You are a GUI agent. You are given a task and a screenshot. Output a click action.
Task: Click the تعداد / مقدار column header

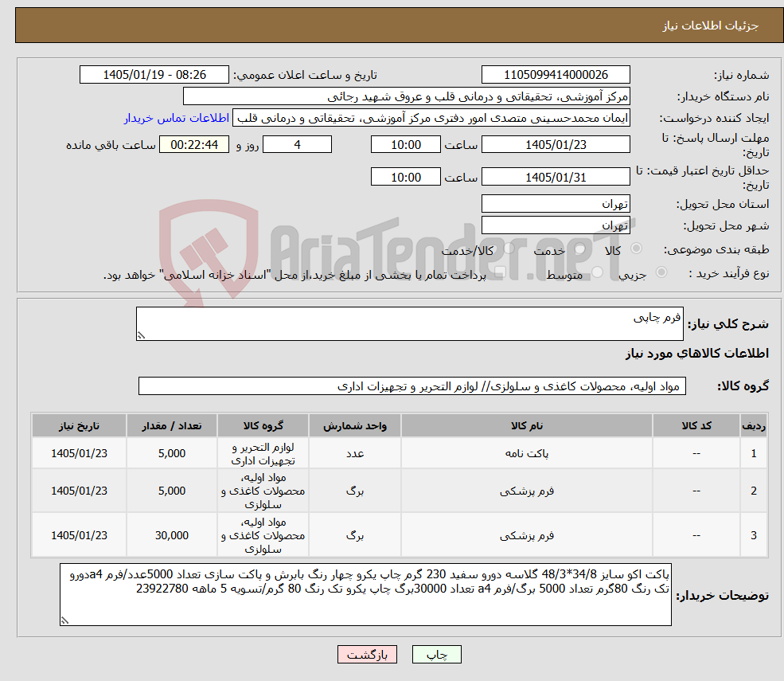(171, 426)
